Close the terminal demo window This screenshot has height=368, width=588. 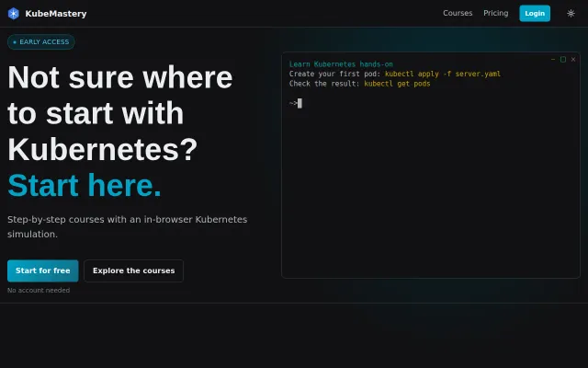pyautogui.click(x=573, y=59)
